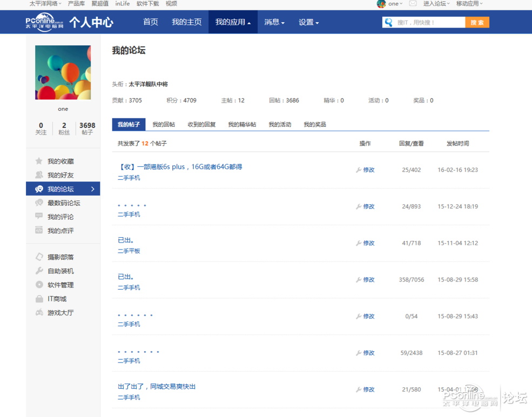The width and height of the screenshot is (532, 417).
Task: Click the 搜索 search button
Action: (477, 22)
